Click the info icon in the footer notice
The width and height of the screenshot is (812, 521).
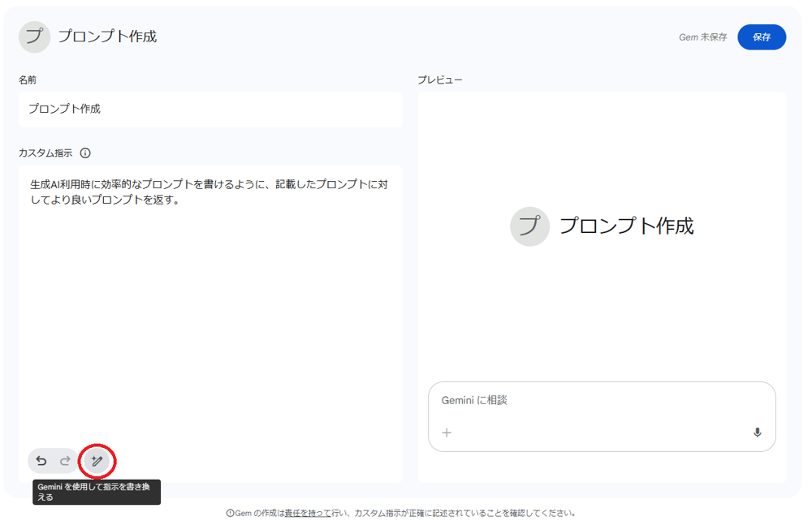pyautogui.click(x=230, y=513)
